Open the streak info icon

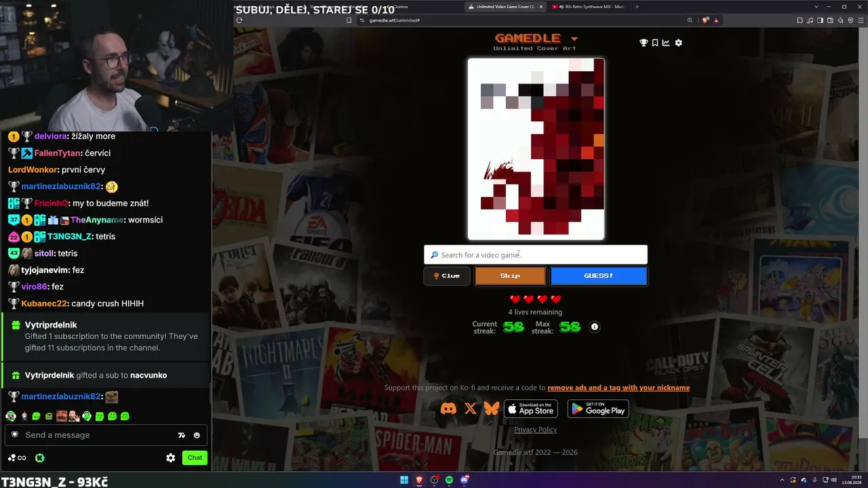(595, 327)
